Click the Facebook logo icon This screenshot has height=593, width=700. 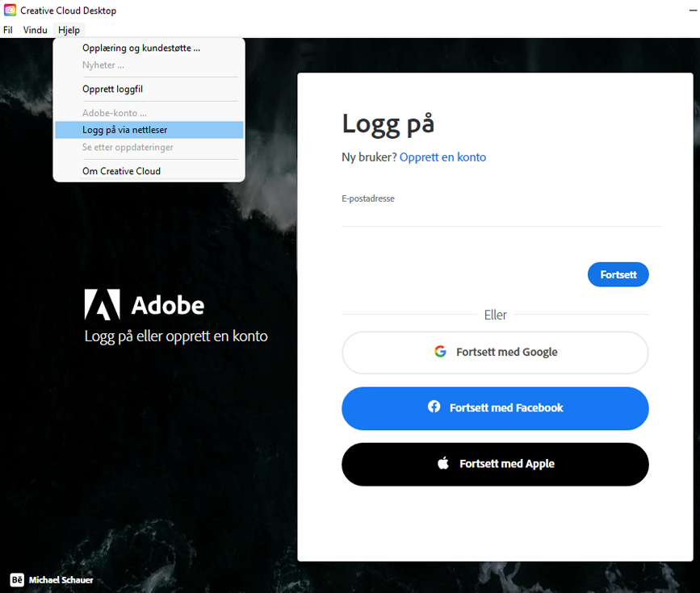434,407
